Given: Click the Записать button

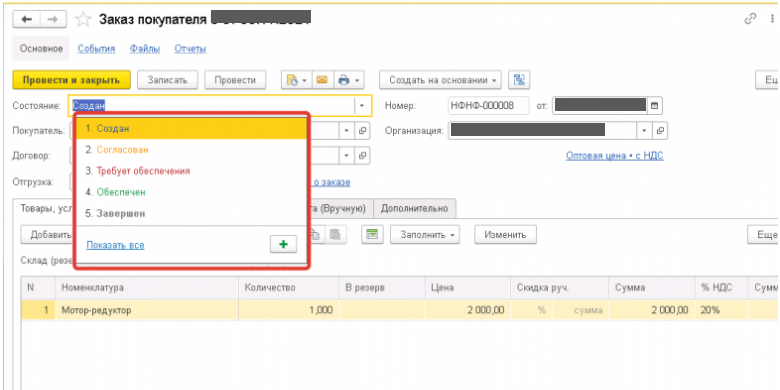Looking at the screenshot, I should tap(167, 80).
